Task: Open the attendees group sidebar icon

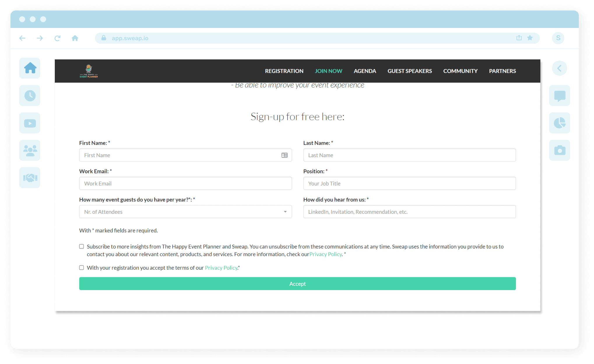Action: [30, 151]
